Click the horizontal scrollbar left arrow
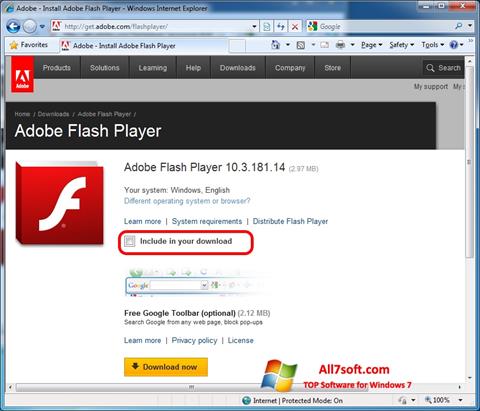This screenshot has height=411, width=480. point(10,387)
